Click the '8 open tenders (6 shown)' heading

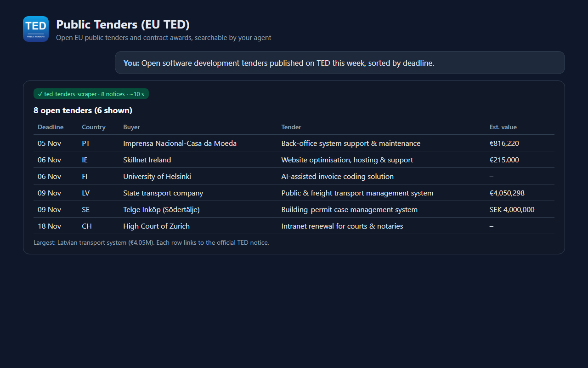pos(83,110)
